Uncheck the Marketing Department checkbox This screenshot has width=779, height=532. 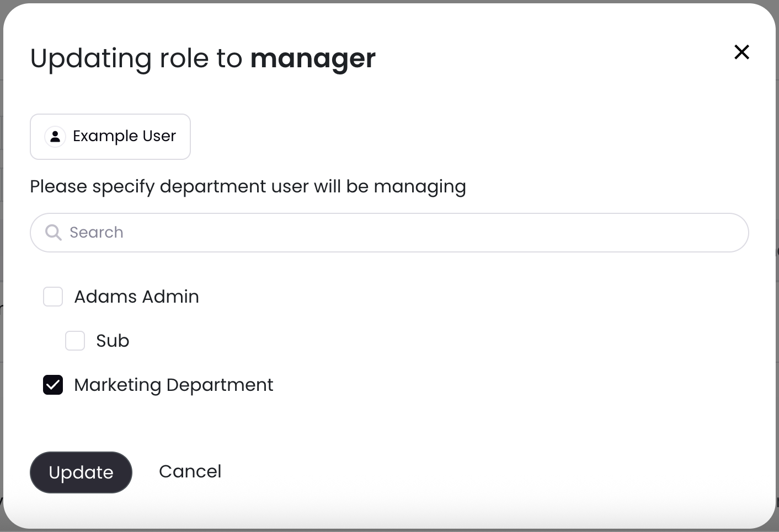click(53, 385)
